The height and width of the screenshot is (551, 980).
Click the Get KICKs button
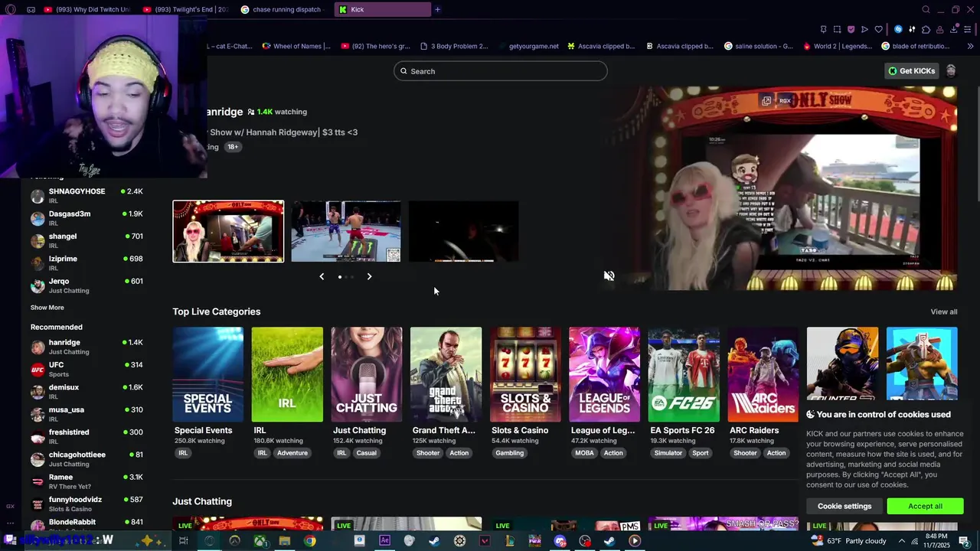click(x=912, y=70)
